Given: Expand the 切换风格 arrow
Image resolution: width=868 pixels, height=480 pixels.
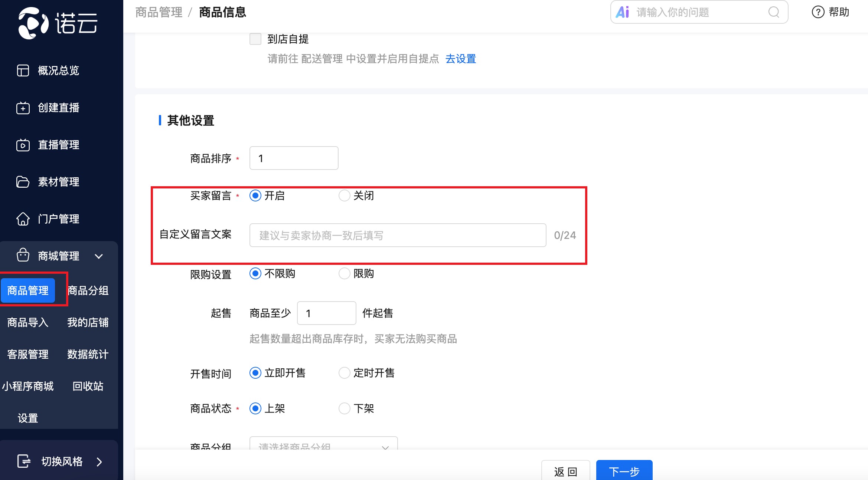Looking at the screenshot, I should pos(99,462).
